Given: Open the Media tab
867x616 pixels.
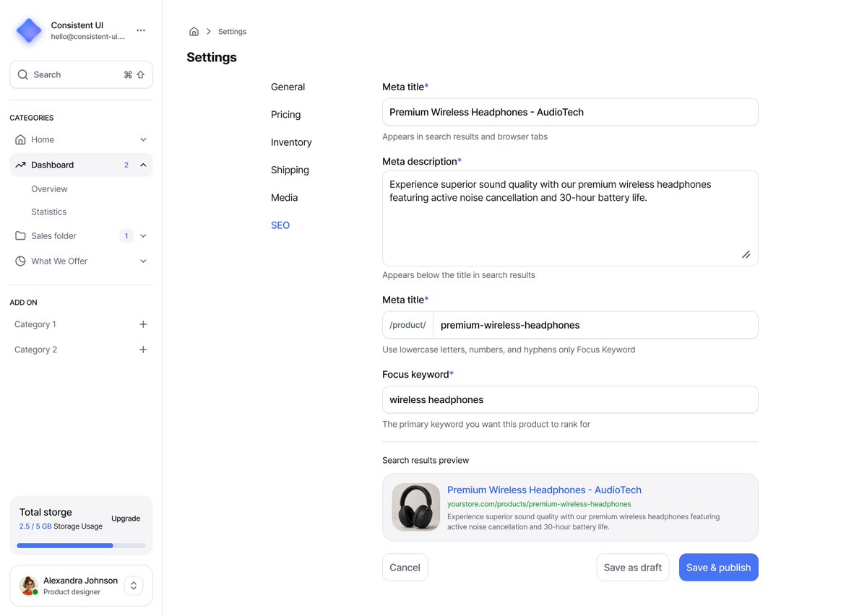Looking at the screenshot, I should point(284,197).
